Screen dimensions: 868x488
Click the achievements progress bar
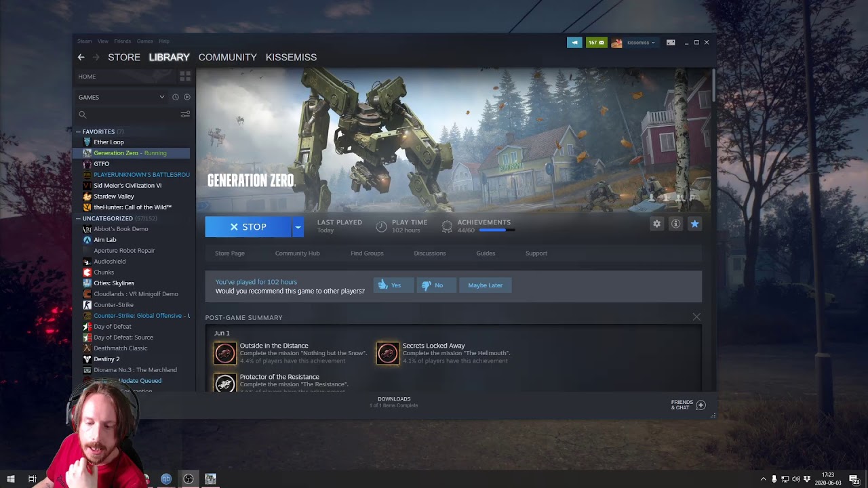497,230
